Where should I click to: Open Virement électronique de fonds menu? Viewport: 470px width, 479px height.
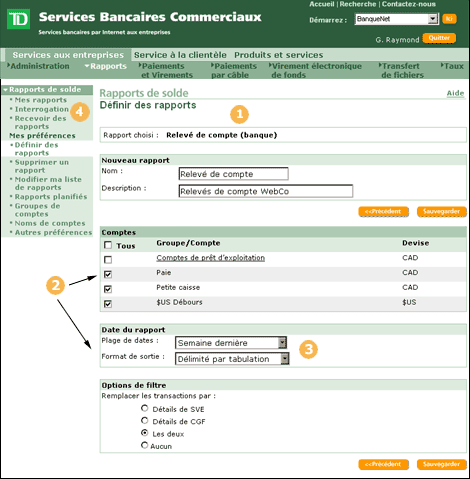pos(315,70)
